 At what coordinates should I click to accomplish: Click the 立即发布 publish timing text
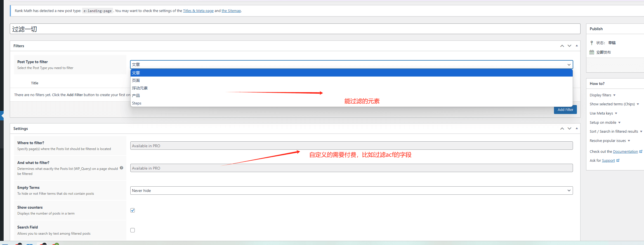click(603, 52)
